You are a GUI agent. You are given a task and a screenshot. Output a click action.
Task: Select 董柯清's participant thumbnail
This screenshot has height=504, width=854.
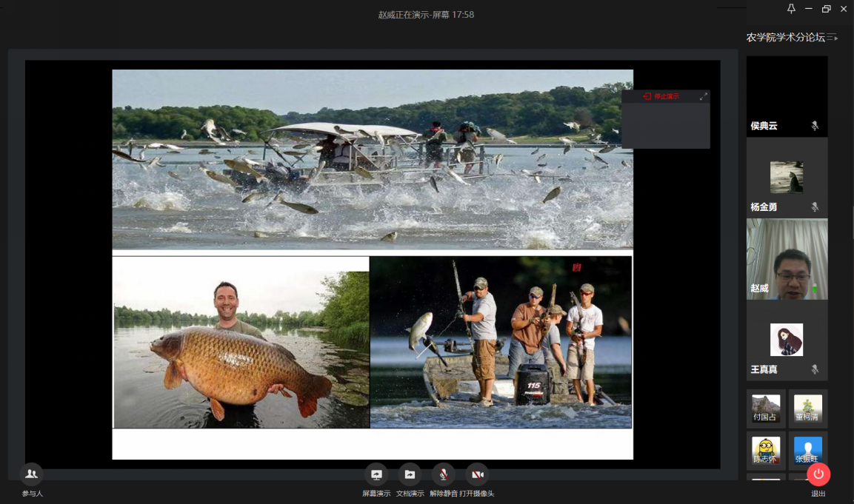(808, 409)
